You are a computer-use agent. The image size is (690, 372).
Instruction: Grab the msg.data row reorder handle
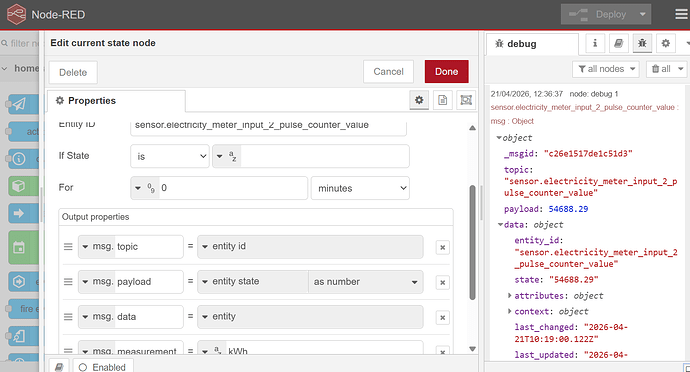(68, 317)
